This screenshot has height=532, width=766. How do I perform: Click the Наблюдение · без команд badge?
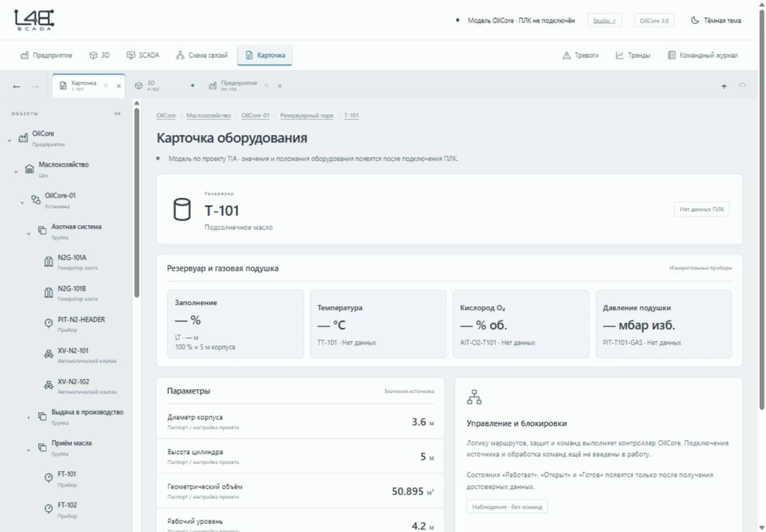507,507
